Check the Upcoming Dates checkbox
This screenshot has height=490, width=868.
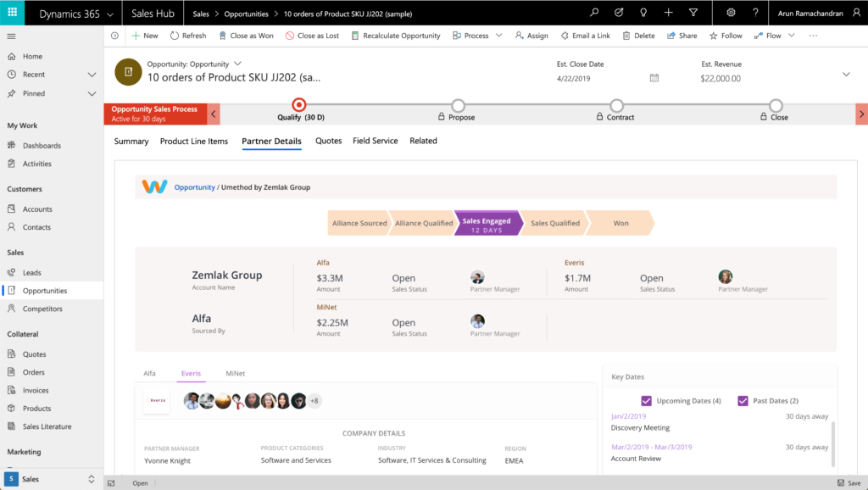[x=647, y=400]
